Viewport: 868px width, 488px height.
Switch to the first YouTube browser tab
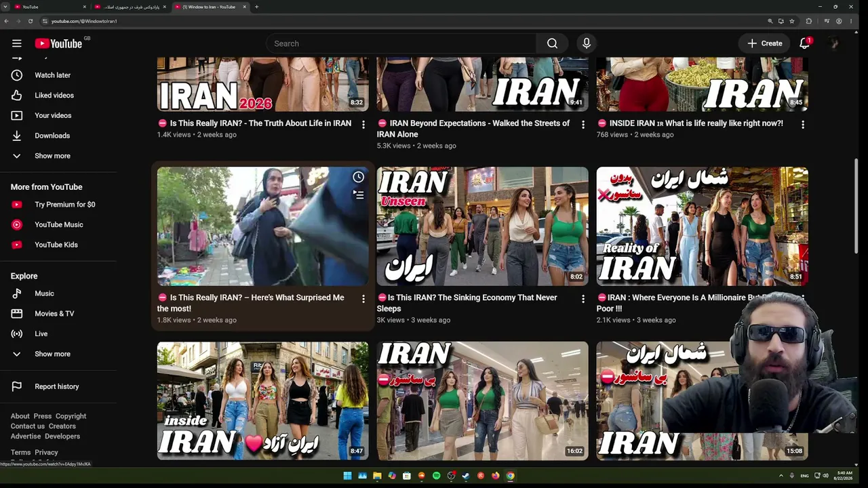point(47,7)
